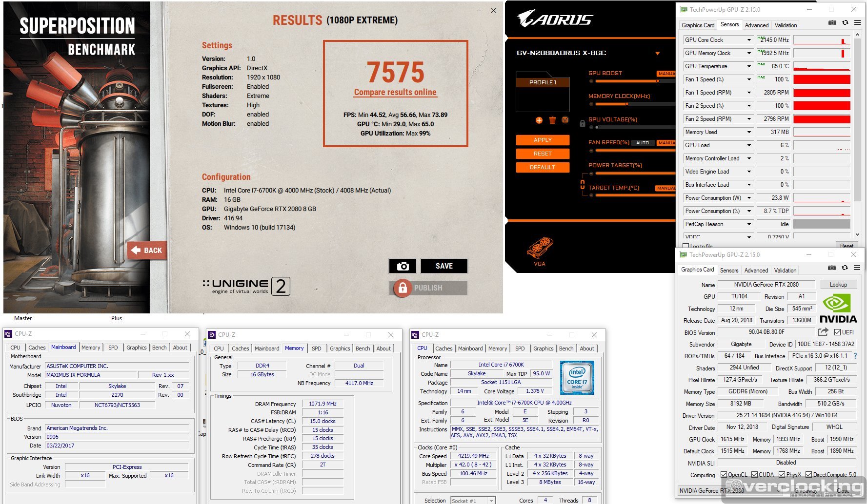Click the Intel Core i7 logo in CPU-Z
867x504 pixels.
(577, 378)
